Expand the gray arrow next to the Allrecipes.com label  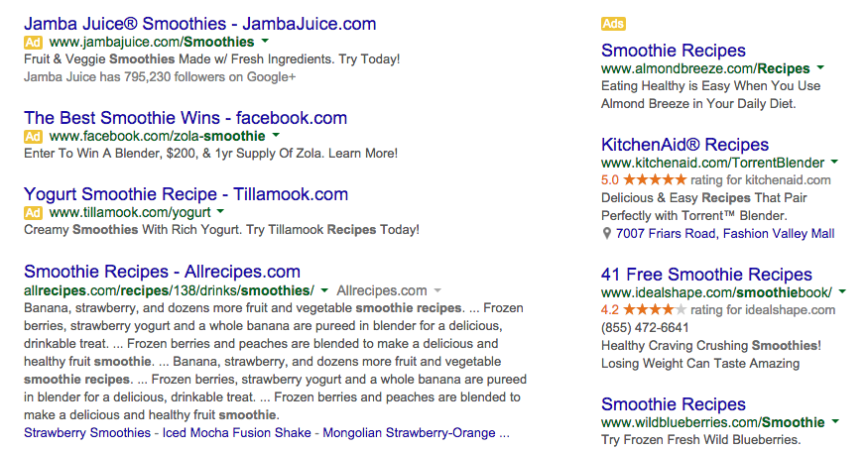point(437,291)
